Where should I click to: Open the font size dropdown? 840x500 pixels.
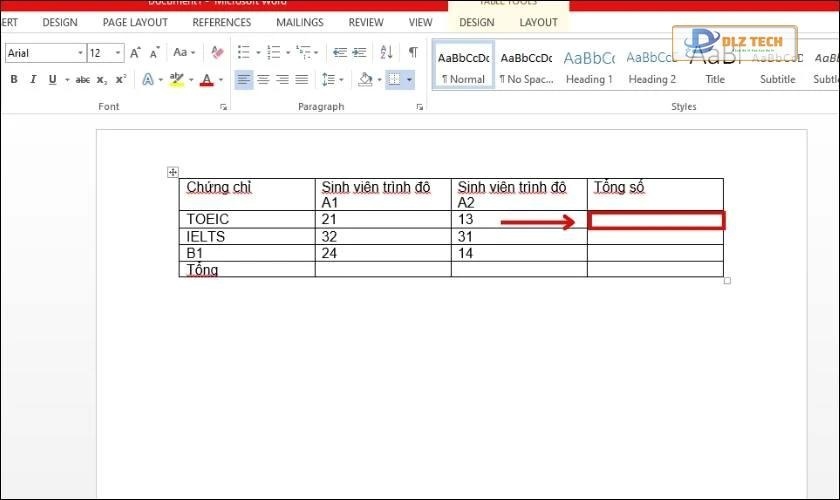[x=119, y=53]
